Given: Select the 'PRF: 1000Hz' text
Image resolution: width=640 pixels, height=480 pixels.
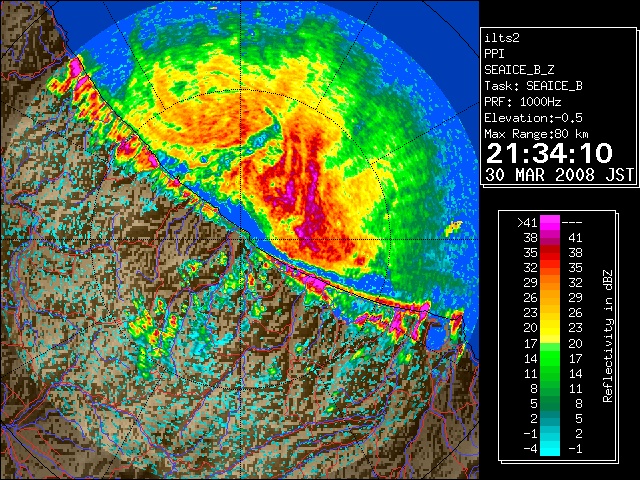Looking at the screenshot, I should [x=522, y=102].
